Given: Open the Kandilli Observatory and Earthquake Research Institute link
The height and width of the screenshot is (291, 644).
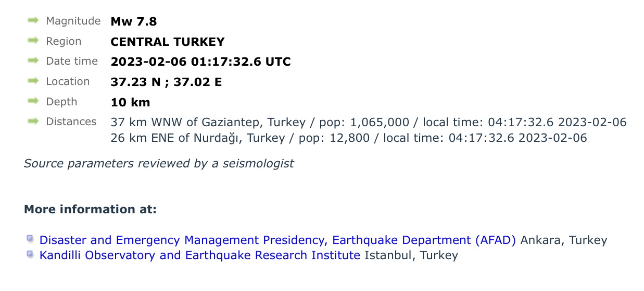Looking at the screenshot, I should point(200,256).
